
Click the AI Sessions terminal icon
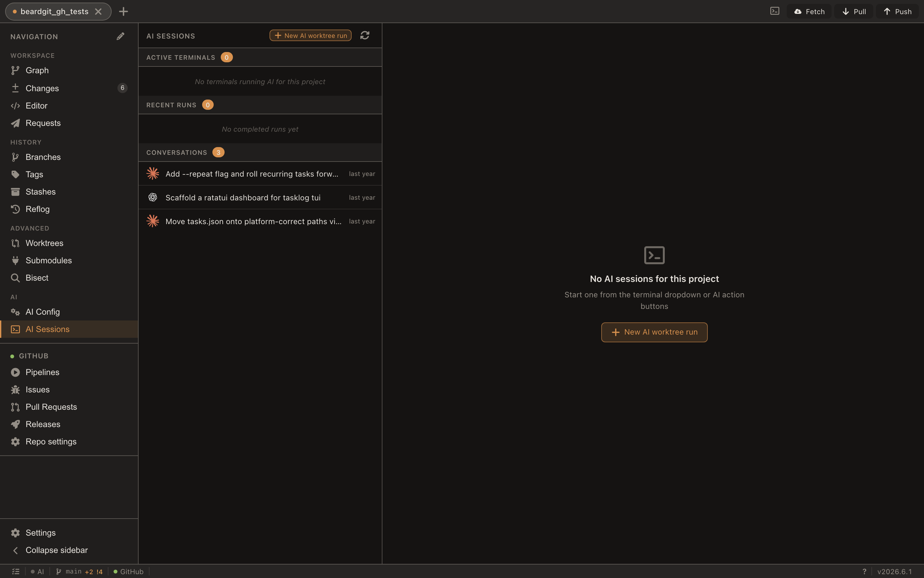click(15, 329)
